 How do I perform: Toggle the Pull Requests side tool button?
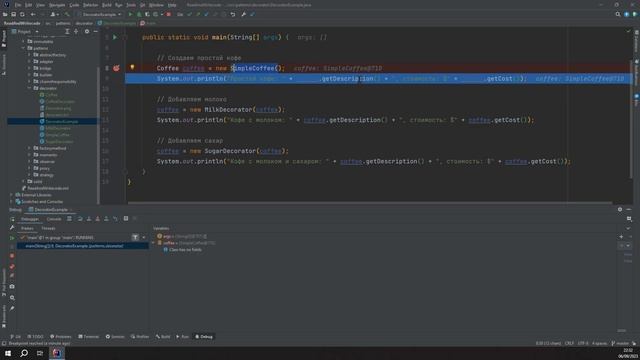[x=4, y=282]
